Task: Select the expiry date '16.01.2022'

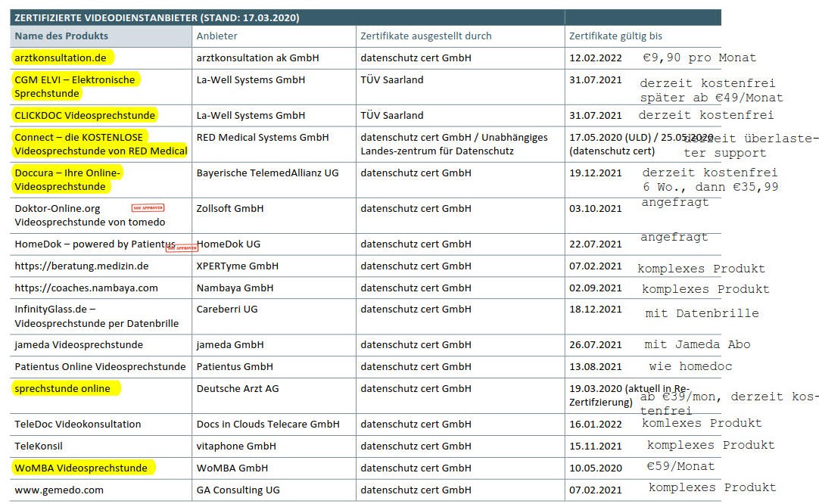Action: pyautogui.click(x=596, y=424)
